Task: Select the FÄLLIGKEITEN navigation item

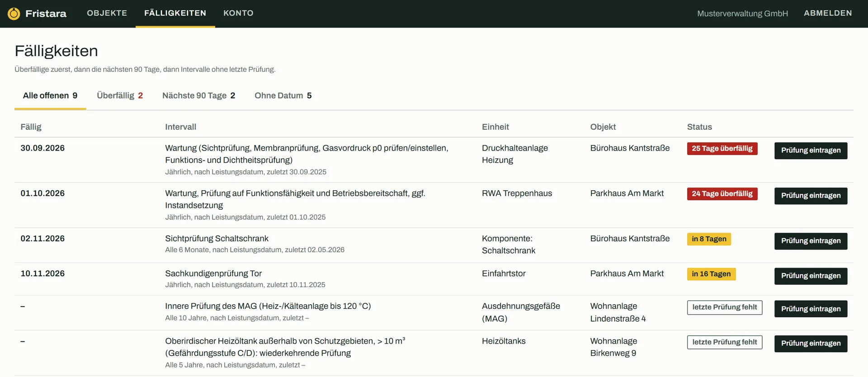Action: point(175,13)
